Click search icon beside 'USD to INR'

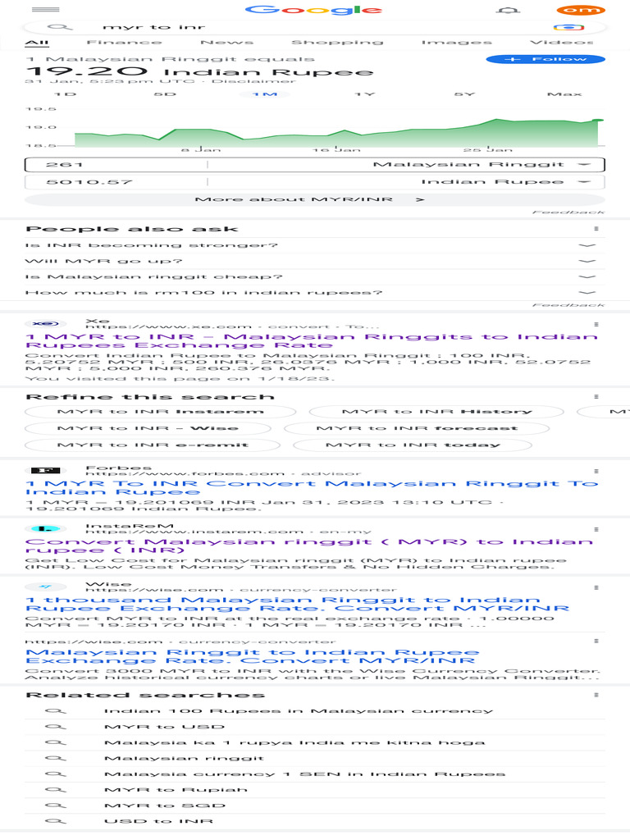coord(55,821)
